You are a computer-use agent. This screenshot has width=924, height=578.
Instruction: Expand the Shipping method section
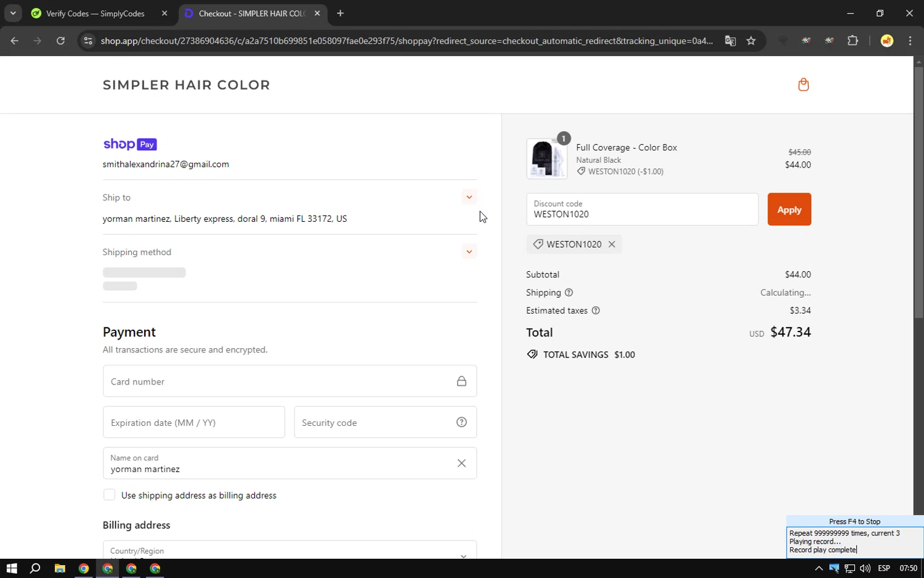[x=469, y=251]
